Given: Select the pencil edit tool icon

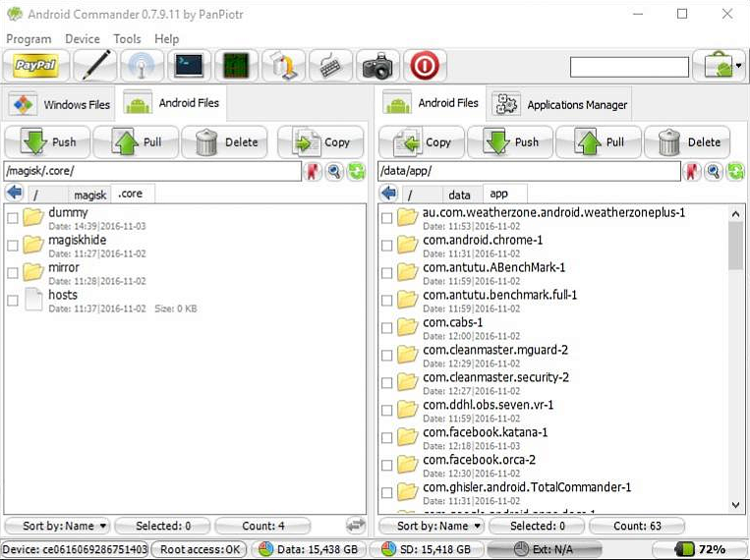Looking at the screenshot, I should click(95, 65).
